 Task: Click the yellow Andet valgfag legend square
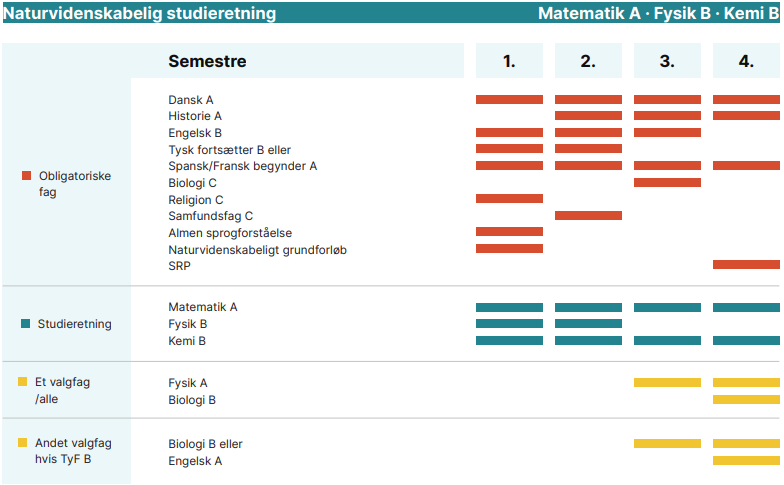tap(22, 442)
